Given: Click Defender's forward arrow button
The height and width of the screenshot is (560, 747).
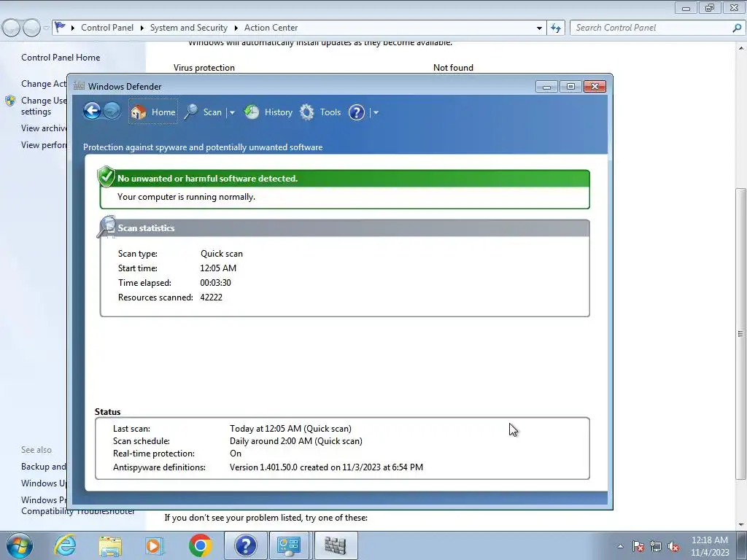Looking at the screenshot, I should (112, 112).
